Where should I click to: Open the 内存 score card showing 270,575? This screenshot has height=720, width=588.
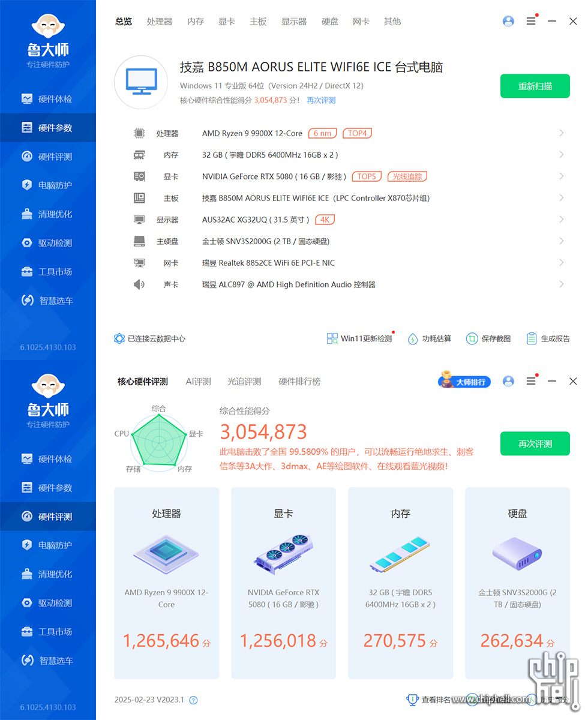tap(400, 583)
